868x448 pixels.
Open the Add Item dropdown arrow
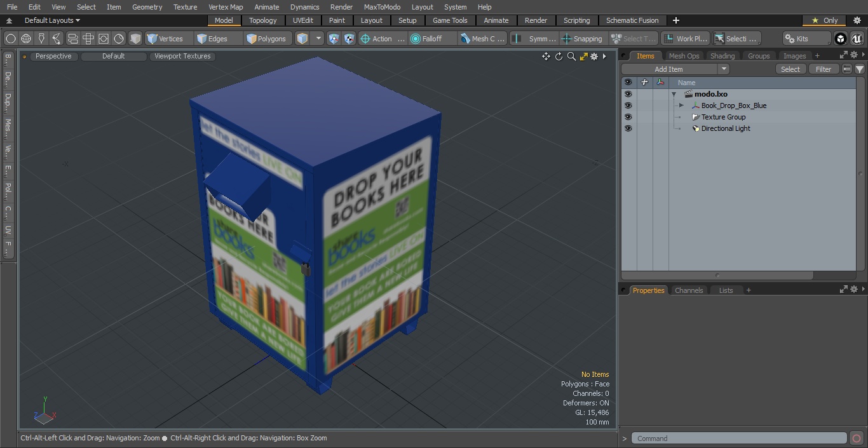coord(724,69)
